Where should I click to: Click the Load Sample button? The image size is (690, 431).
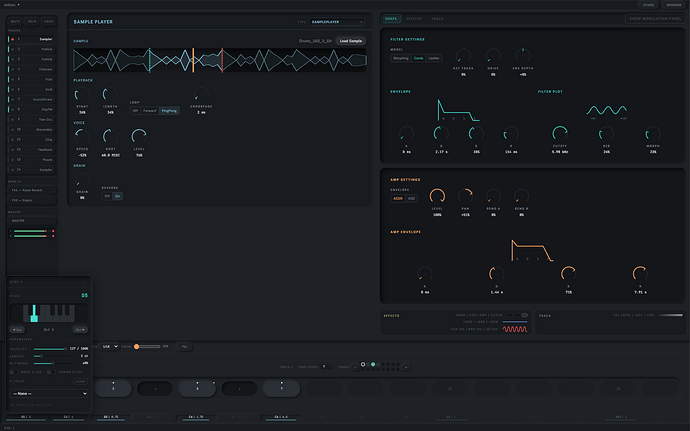pyautogui.click(x=351, y=41)
